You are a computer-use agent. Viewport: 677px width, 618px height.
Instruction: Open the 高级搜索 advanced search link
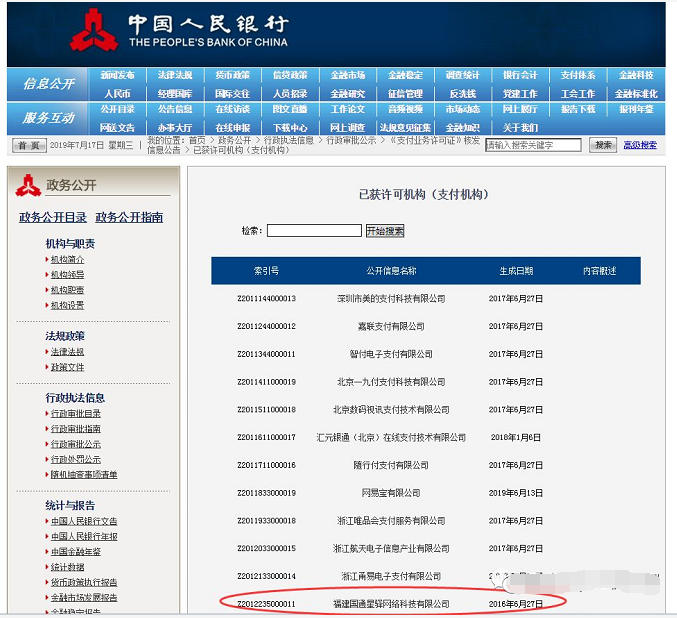click(x=640, y=145)
